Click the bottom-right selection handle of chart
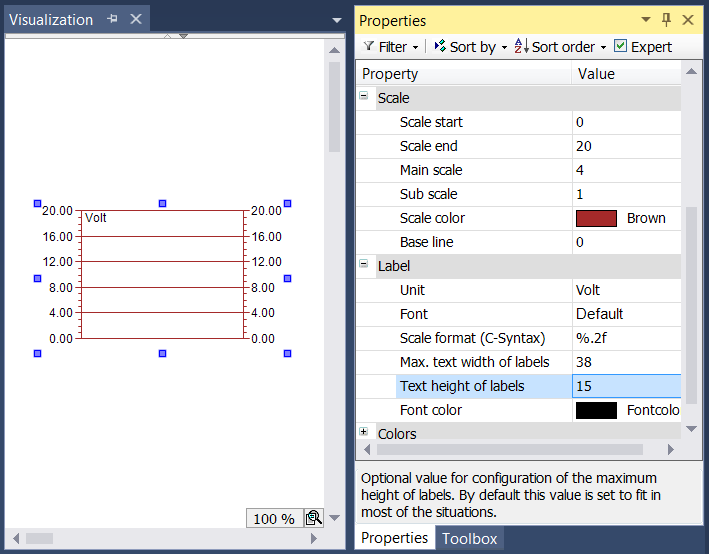This screenshot has height=554, width=709. coord(287,353)
